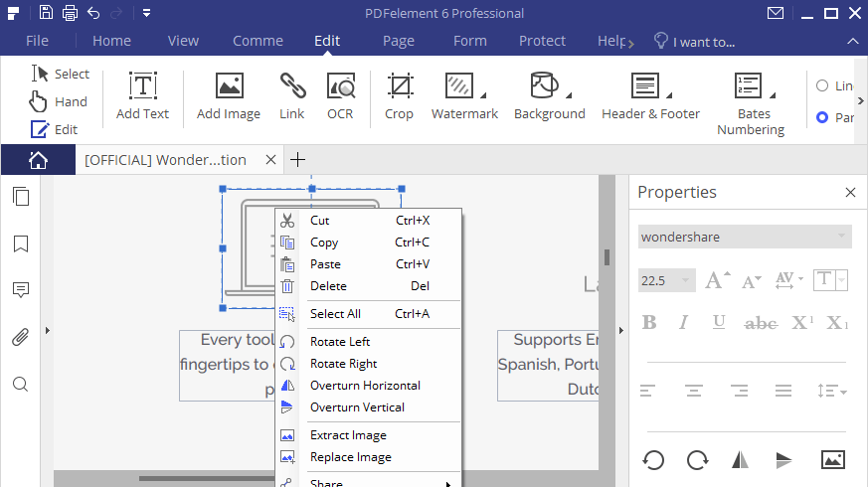Viewport: 868px width, 487px height.
Task: Collapse the Properties panel arrow
Action: (x=621, y=330)
